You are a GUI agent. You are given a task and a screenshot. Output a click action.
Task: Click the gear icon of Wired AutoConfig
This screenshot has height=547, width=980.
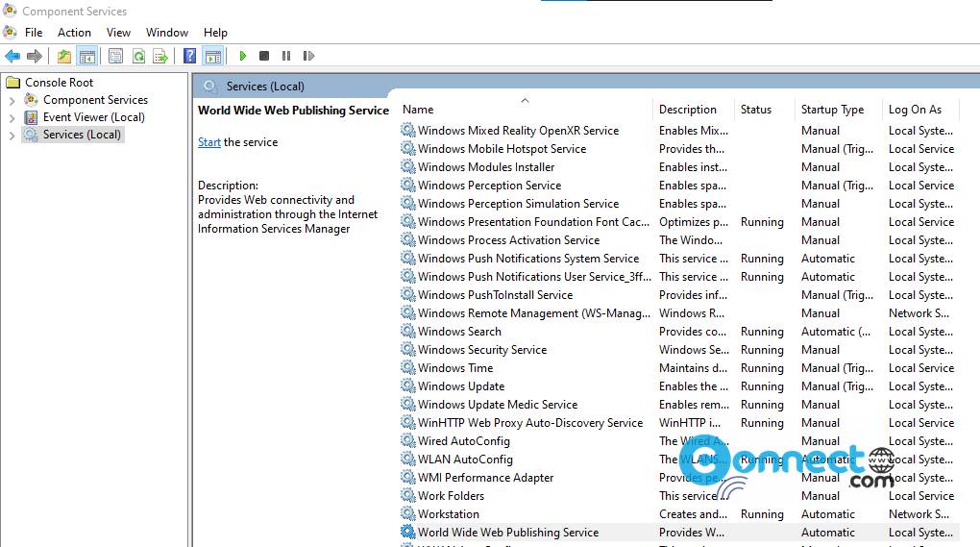(408, 440)
